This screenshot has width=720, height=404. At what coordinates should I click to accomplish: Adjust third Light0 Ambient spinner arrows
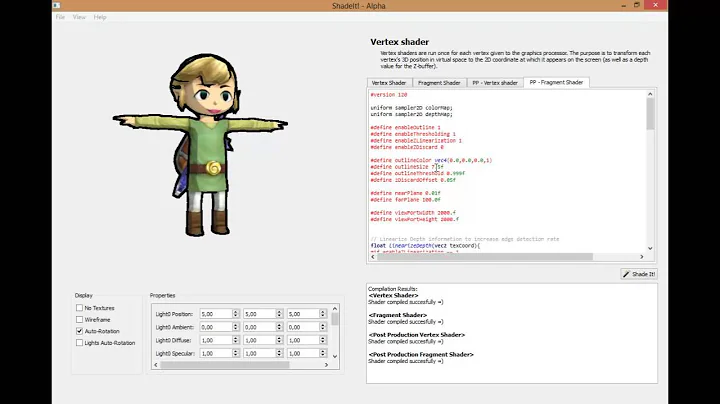point(323,327)
